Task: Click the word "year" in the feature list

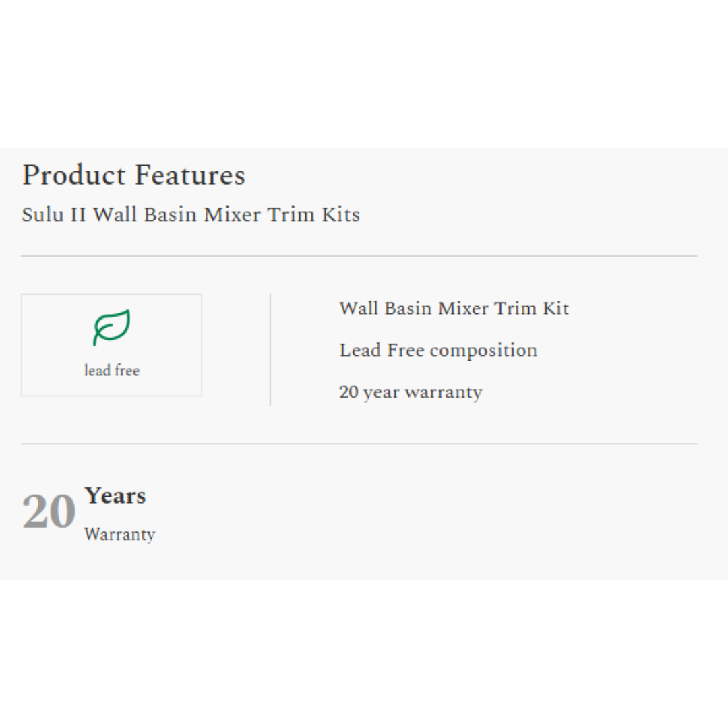Action: point(381,393)
